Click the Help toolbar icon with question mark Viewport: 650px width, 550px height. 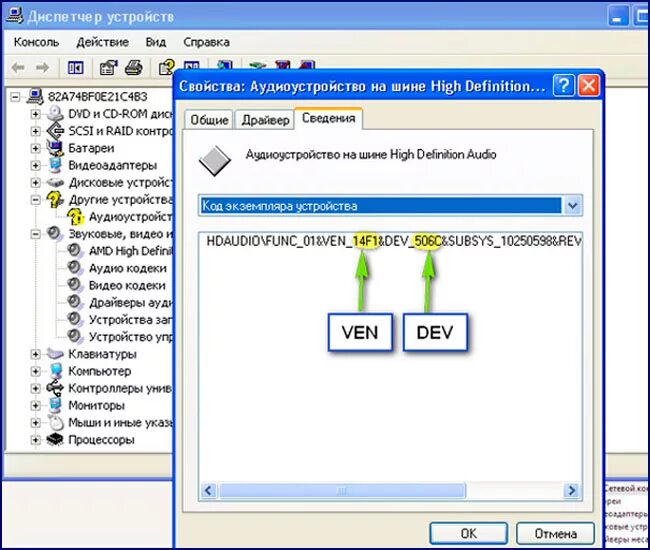[167, 67]
